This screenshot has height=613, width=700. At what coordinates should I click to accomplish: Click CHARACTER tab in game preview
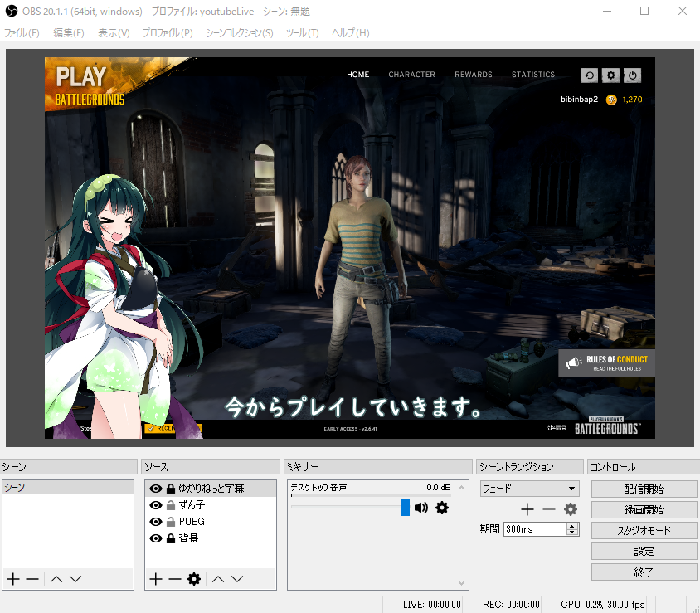[411, 75]
